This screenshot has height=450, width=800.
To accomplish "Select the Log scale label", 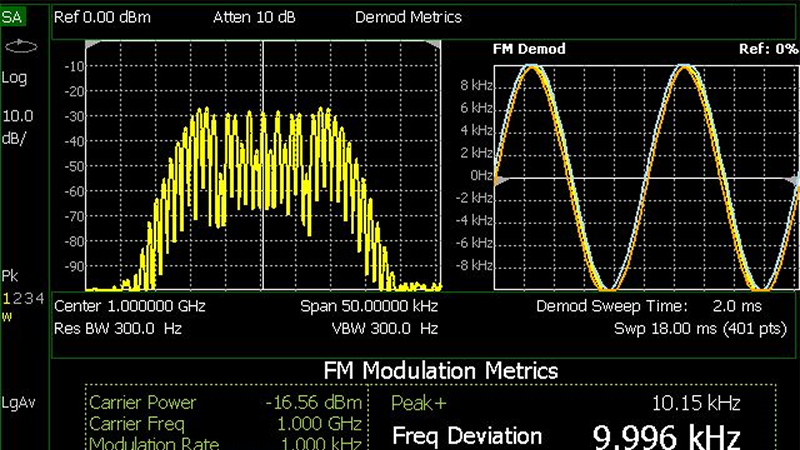I will [14, 78].
